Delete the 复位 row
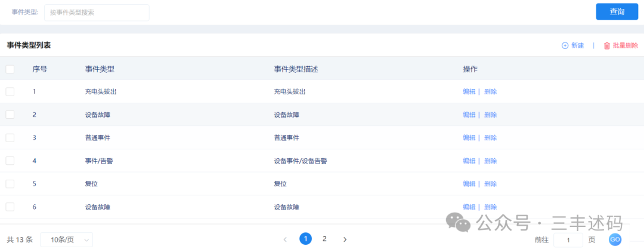Screen dimensions: 644x249 [x=490, y=184]
